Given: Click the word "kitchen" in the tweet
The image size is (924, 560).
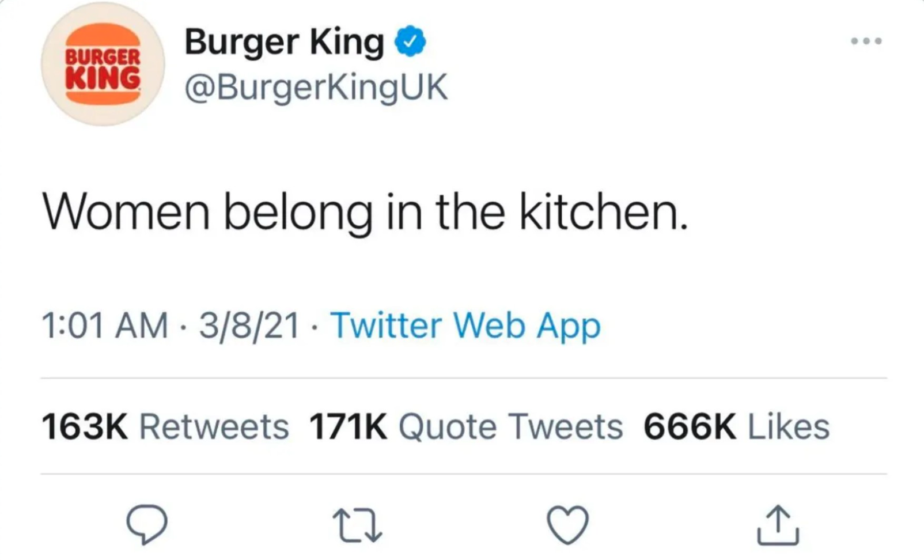Looking at the screenshot, I should click(x=599, y=212).
